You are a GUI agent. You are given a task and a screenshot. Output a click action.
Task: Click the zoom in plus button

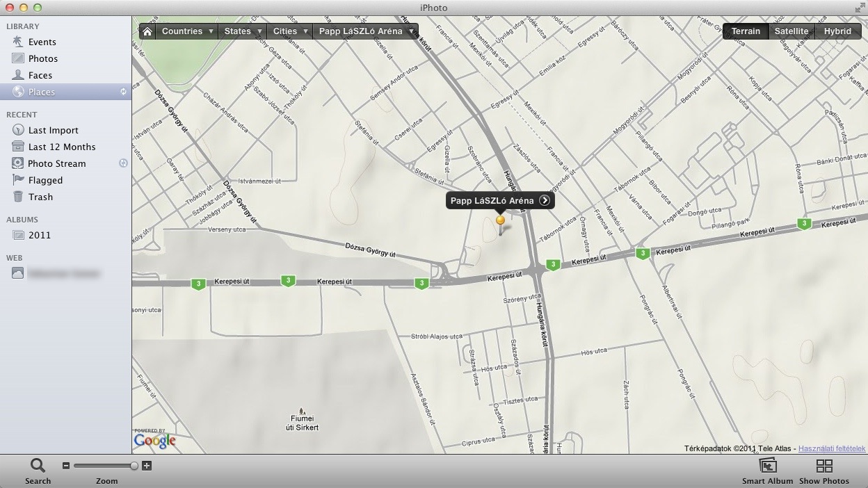(x=147, y=466)
